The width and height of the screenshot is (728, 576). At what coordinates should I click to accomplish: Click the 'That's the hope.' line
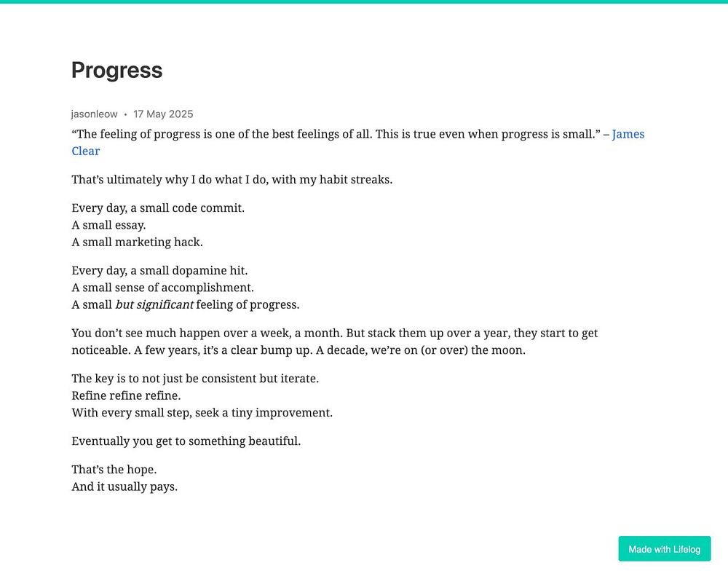click(114, 470)
